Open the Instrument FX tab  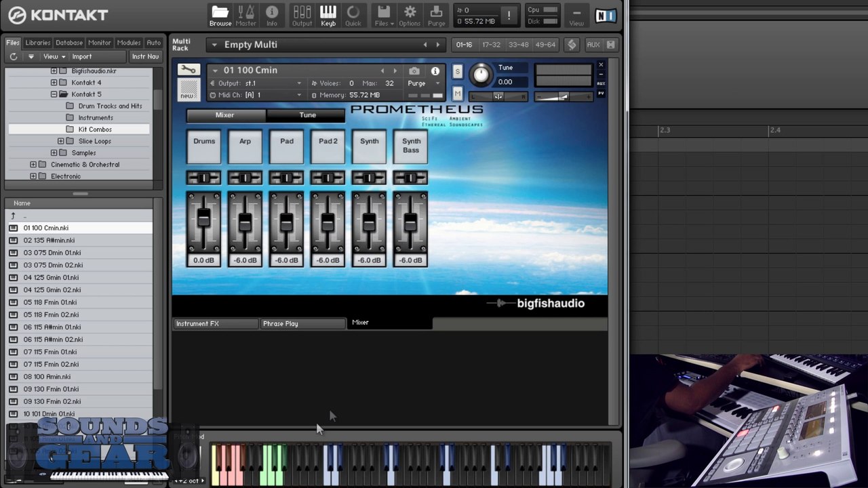coord(215,324)
